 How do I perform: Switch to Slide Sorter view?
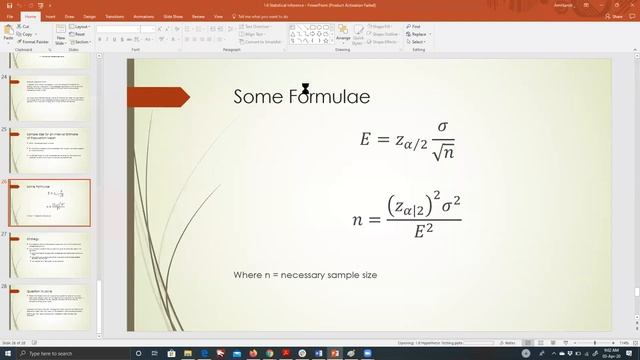(x=540, y=343)
